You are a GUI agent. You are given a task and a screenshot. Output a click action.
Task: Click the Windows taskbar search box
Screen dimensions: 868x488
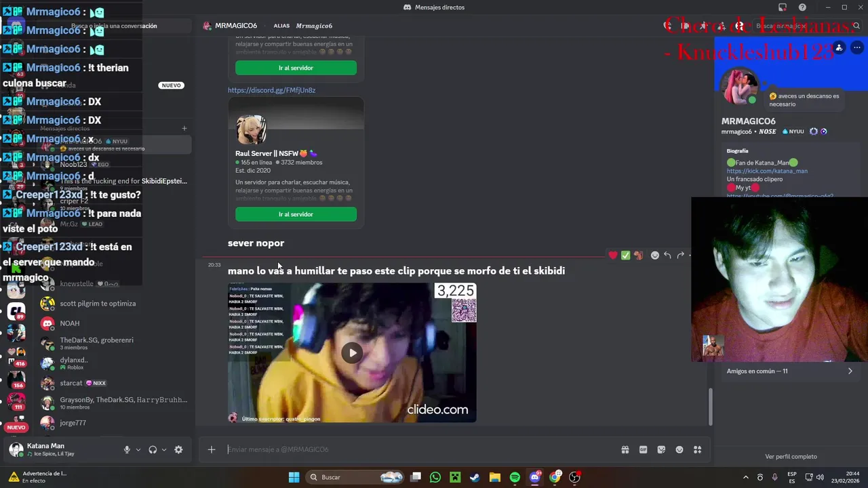[x=355, y=477]
